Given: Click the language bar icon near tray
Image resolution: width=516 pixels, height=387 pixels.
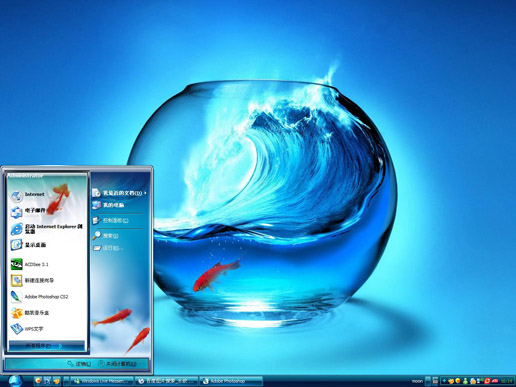Looking at the screenshot, I should coord(435,381).
